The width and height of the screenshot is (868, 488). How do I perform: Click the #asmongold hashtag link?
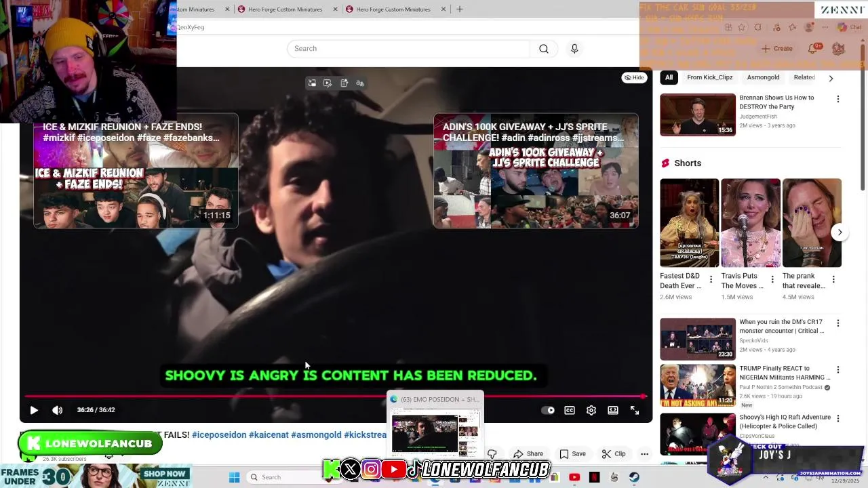click(316, 435)
